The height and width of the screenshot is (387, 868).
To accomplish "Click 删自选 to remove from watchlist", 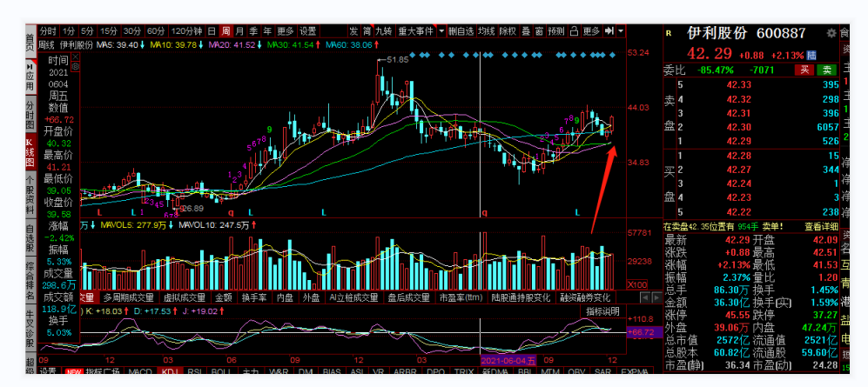I will coord(461,31).
